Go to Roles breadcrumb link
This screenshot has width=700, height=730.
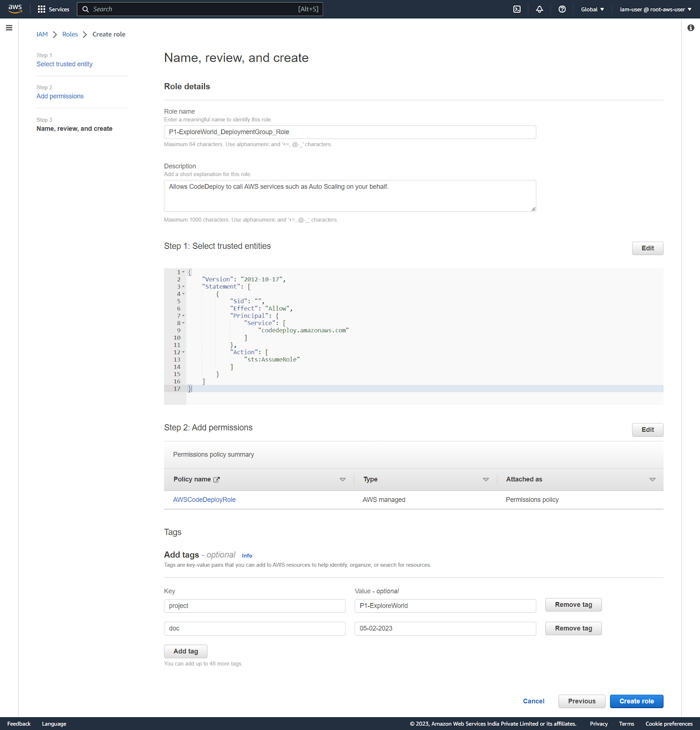pos(70,34)
